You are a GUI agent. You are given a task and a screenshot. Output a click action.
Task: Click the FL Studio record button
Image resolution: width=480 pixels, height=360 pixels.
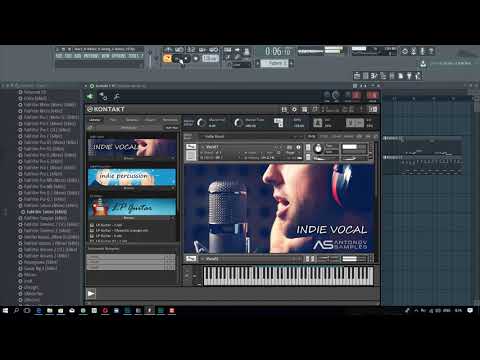click(196, 59)
